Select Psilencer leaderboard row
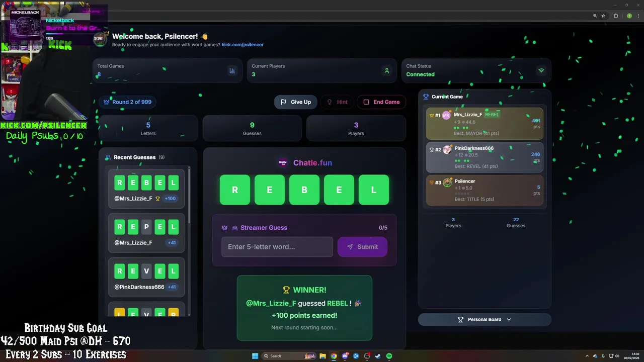The width and height of the screenshot is (644, 362). pyautogui.click(x=485, y=190)
